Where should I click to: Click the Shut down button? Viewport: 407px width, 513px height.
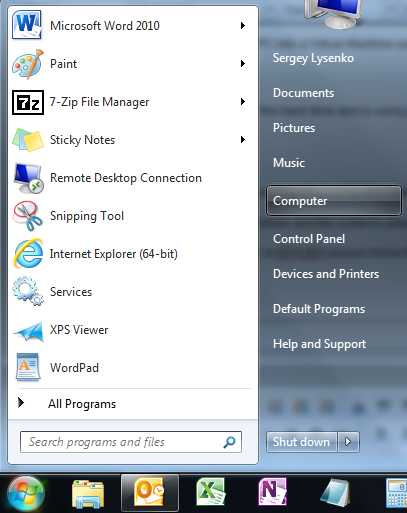pos(302,442)
